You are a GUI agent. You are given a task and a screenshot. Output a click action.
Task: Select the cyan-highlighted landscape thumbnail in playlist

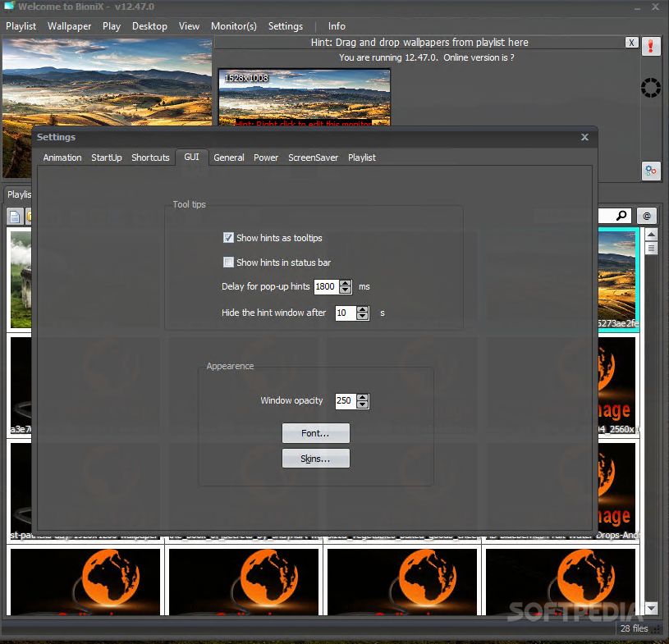[618, 280]
